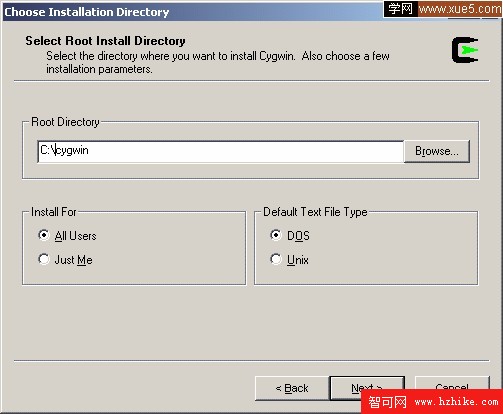Click the install Cygwin description text

tap(218, 62)
